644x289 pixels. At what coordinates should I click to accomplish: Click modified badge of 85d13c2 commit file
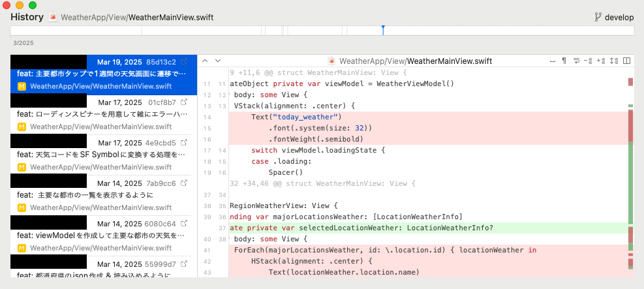click(22, 87)
